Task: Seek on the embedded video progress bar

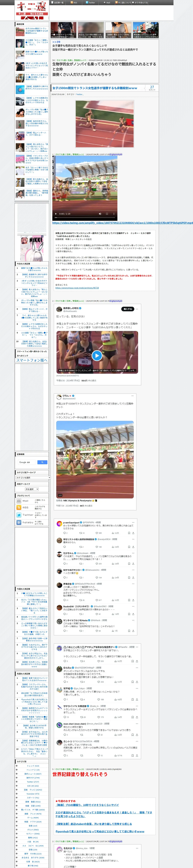Action: point(85,218)
